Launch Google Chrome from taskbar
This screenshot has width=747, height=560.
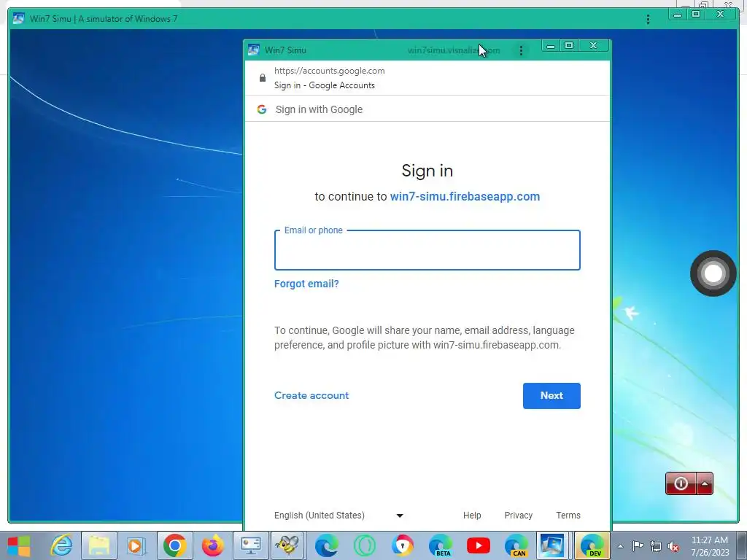(x=175, y=545)
